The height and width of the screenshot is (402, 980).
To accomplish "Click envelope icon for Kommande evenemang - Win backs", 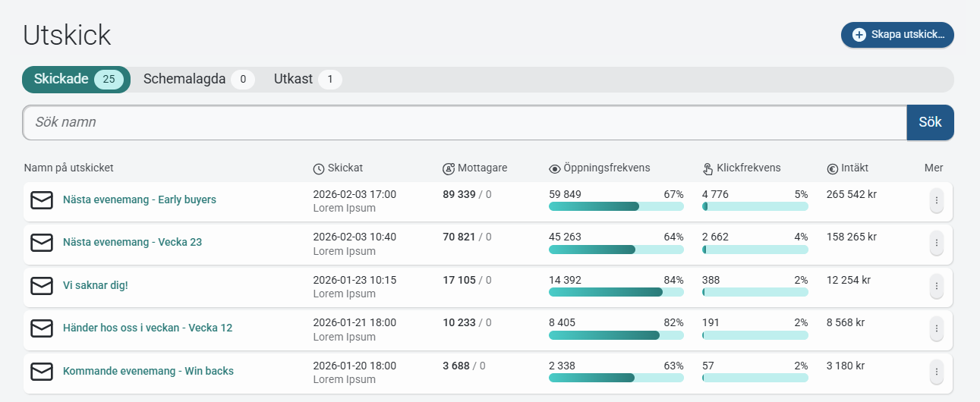I will tap(42, 372).
